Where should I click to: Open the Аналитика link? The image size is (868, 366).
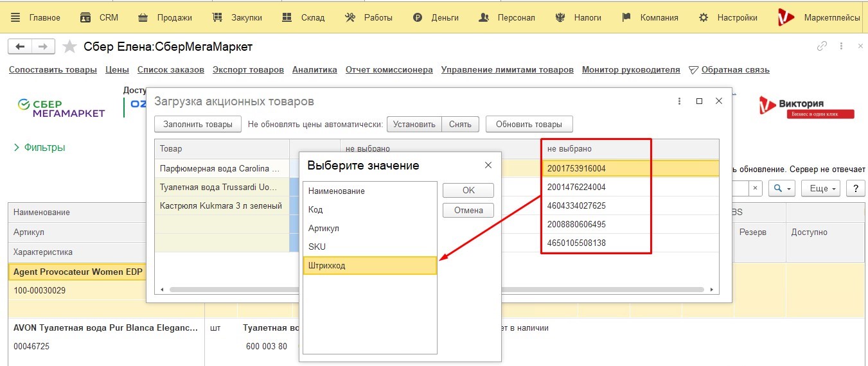[x=315, y=69]
